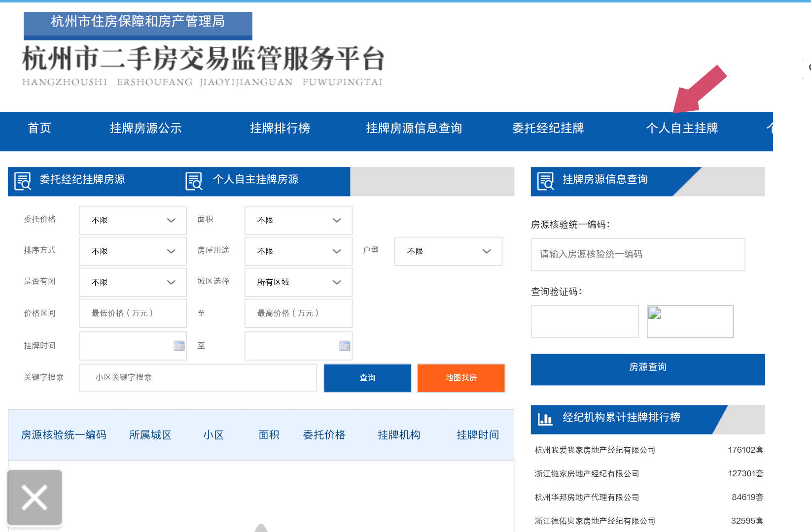Click the 房源查询 button
This screenshot has width=811, height=532.
pos(647,366)
